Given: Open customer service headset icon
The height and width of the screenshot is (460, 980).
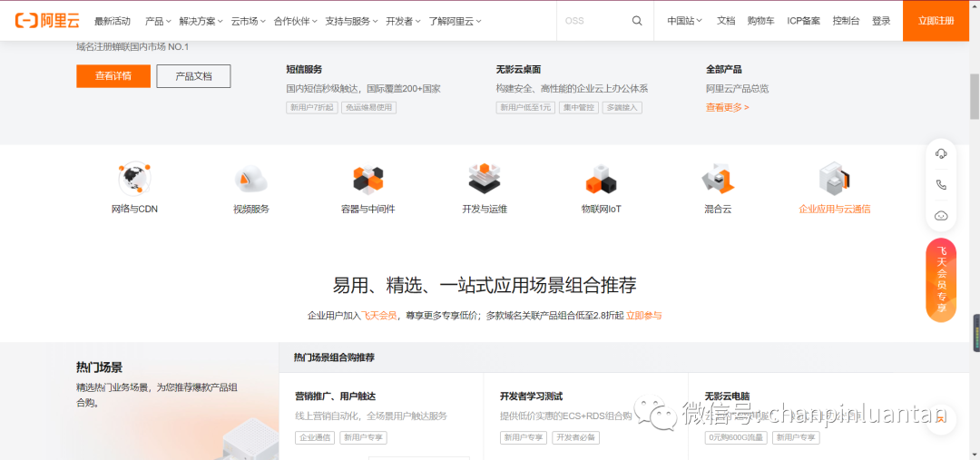Looking at the screenshot, I should click(941, 153).
